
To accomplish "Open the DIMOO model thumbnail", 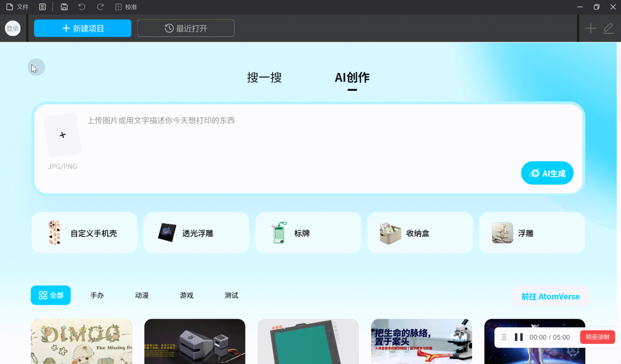I will coord(82,341).
